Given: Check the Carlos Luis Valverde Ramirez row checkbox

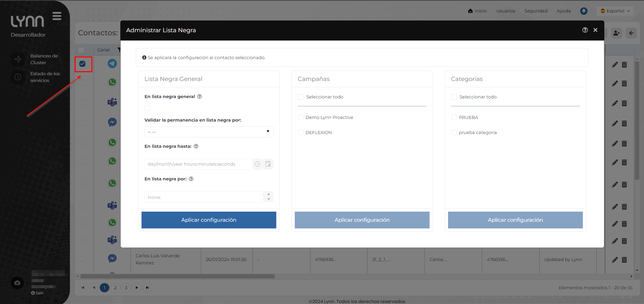Looking at the screenshot, I should click(x=82, y=259).
